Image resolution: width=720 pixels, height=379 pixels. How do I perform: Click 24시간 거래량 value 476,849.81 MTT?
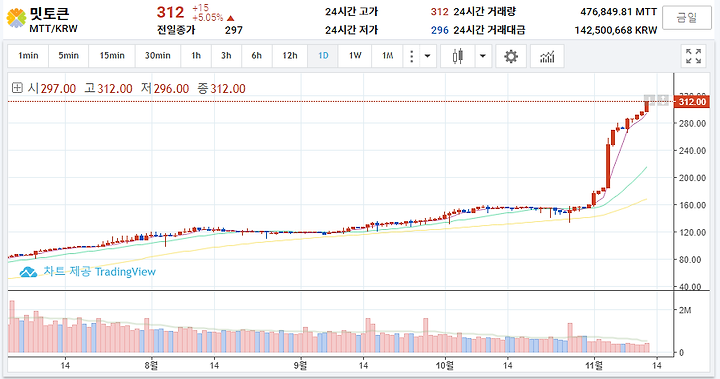(x=619, y=11)
